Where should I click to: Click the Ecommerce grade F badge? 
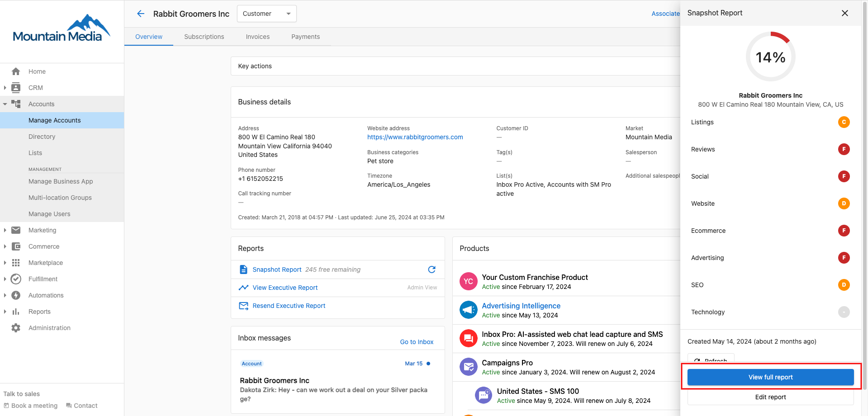pos(844,231)
